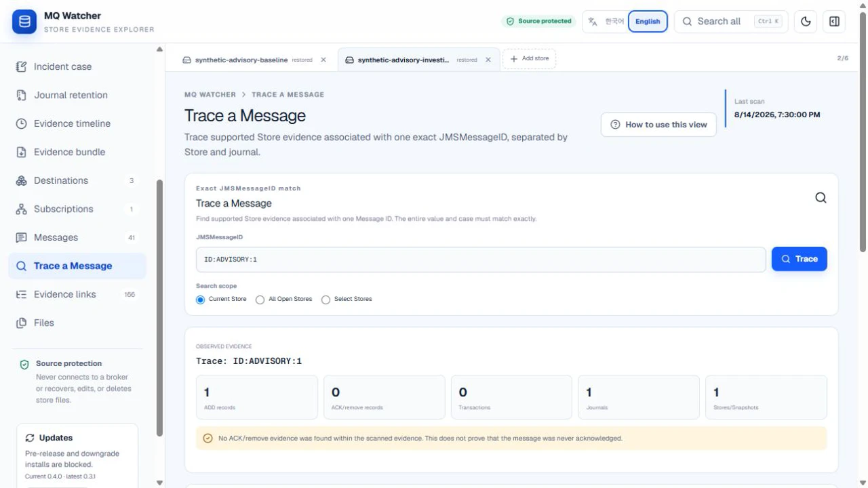Click the Journals count card
The image size is (868, 488).
pyautogui.click(x=639, y=397)
